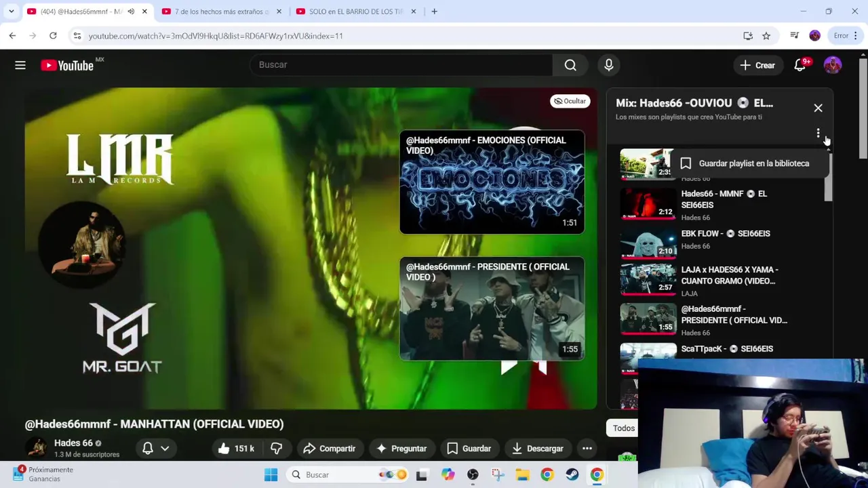
Task: Start voice search with the microphone icon
Action: [609, 65]
